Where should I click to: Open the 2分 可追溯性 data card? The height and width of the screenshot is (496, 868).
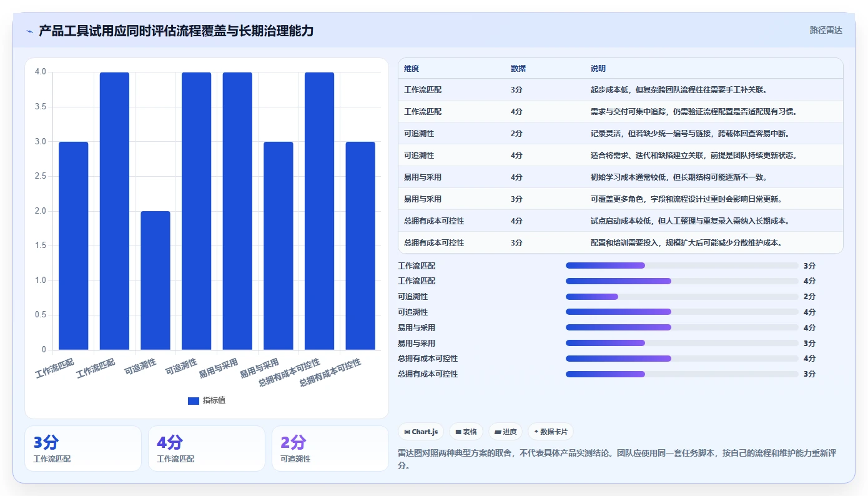[x=330, y=449]
